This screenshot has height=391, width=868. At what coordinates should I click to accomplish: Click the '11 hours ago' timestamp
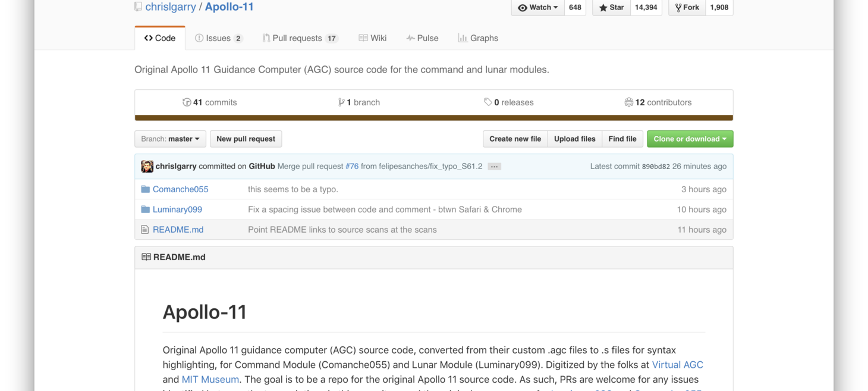point(702,230)
